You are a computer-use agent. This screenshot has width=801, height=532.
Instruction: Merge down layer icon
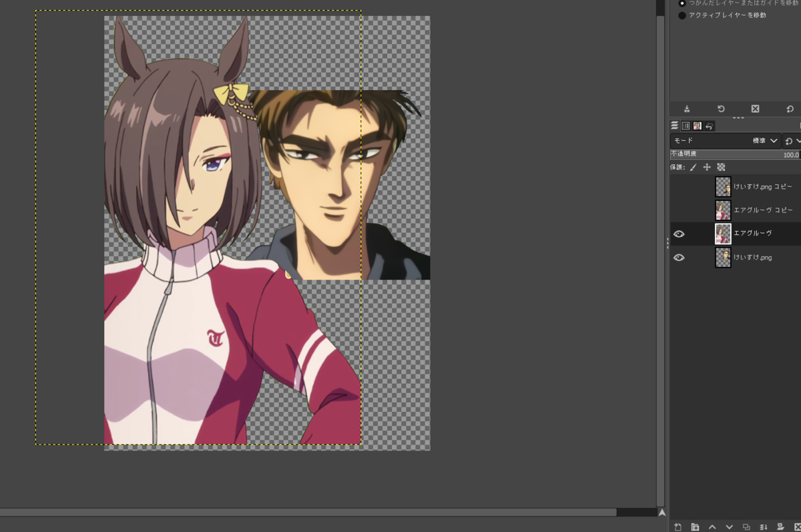point(764,527)
